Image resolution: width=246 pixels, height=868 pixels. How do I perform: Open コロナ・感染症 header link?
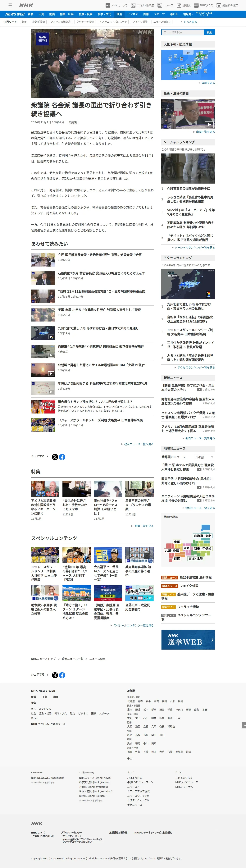click(143, 5)
